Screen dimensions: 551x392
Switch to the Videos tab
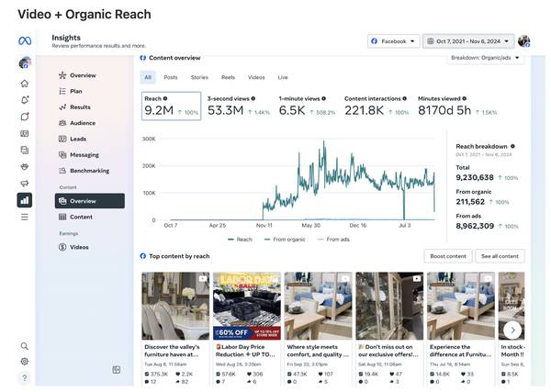coord(256,77)
